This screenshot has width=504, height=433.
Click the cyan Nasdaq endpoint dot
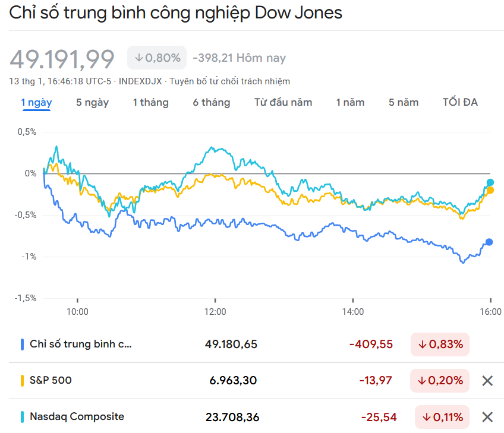490,182
